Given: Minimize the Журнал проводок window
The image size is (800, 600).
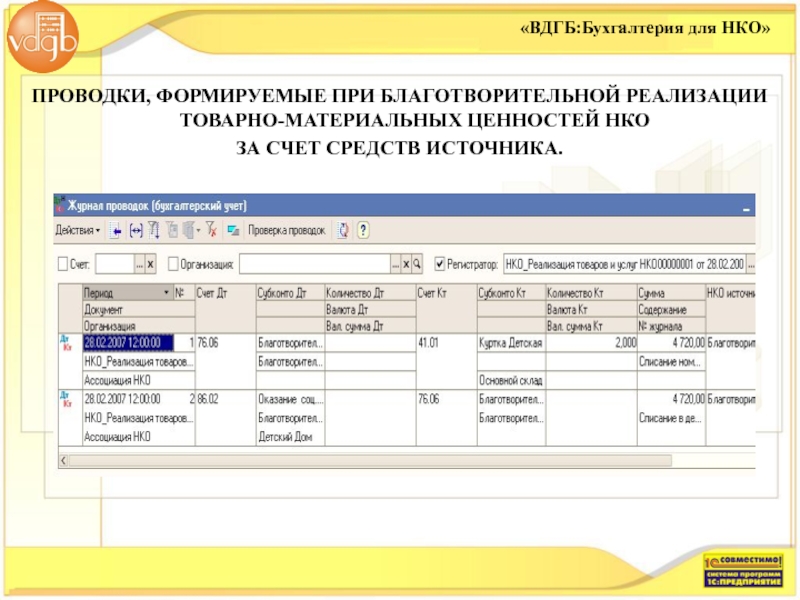Looking at the screenshot, I should pyautogui.click(x=746, y=208).
